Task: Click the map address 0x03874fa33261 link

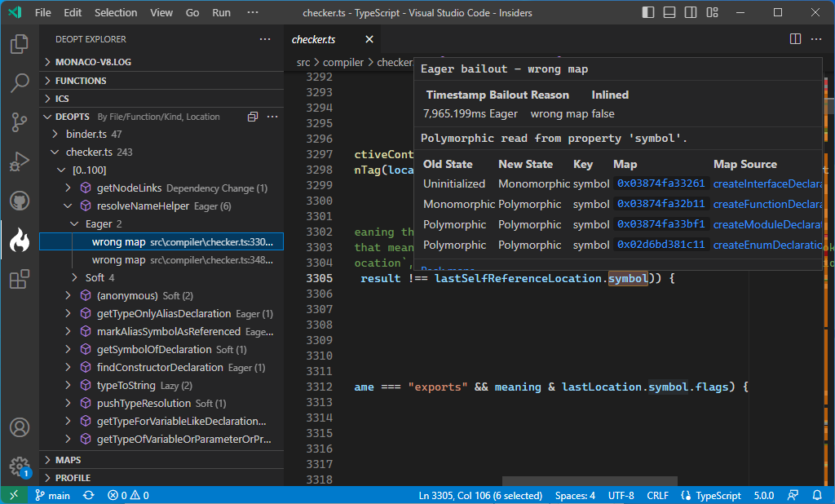Action: pyautogui.click(x=660, y=184)
